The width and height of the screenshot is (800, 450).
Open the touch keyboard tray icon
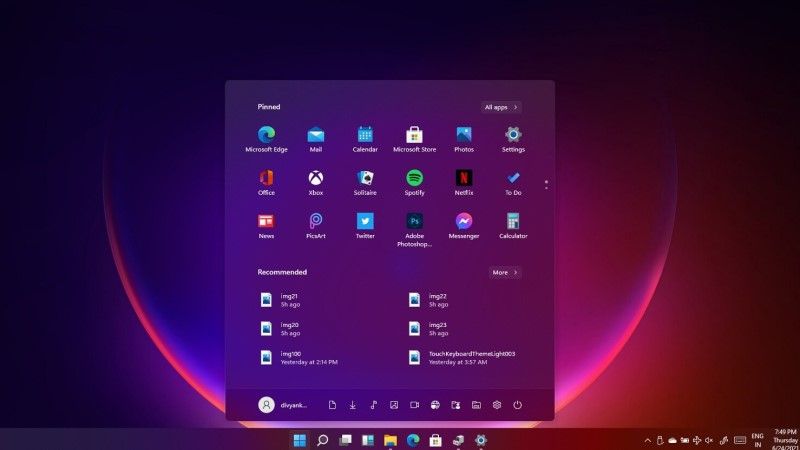[740, 440]
